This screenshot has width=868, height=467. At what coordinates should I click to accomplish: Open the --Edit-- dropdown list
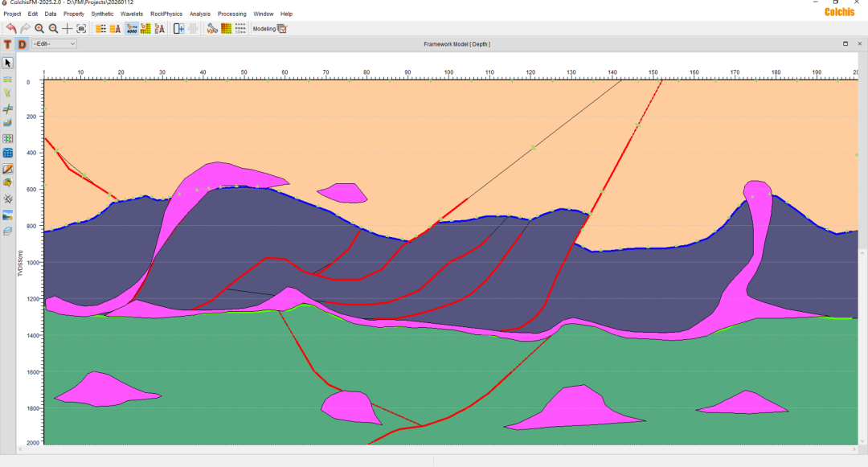pos(54,44)
